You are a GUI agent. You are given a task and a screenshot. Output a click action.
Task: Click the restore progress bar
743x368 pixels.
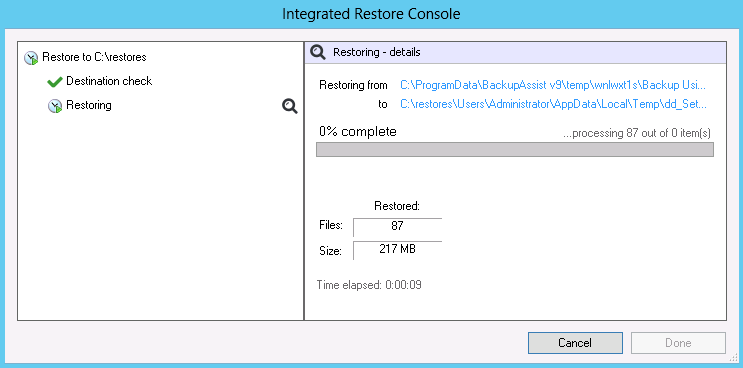click(515, 149)
